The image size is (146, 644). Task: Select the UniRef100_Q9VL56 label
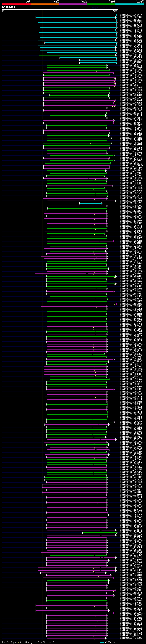coord(131,311)
